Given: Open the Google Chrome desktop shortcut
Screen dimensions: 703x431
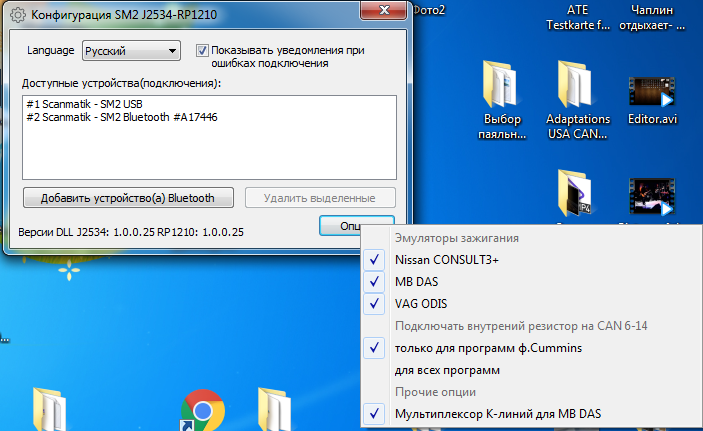Looking at the screenshot, I should click(203, 410).
